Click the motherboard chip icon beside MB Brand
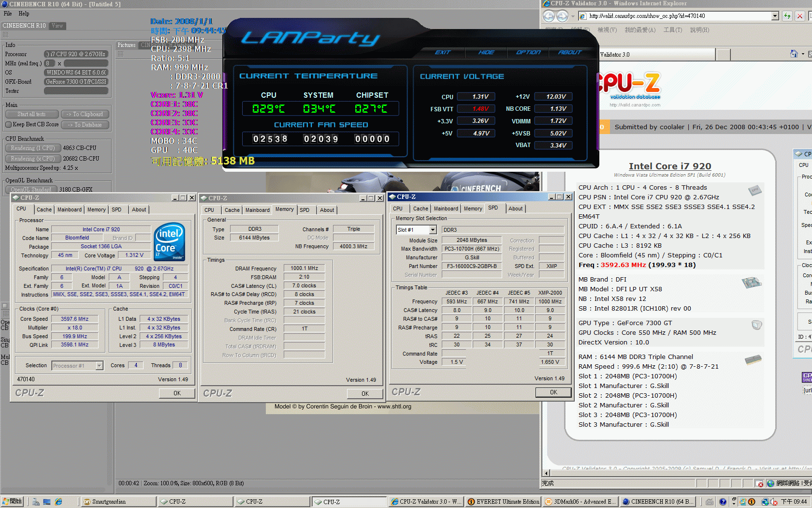This screenshot has width=812, height=508. tap(752, 282)
